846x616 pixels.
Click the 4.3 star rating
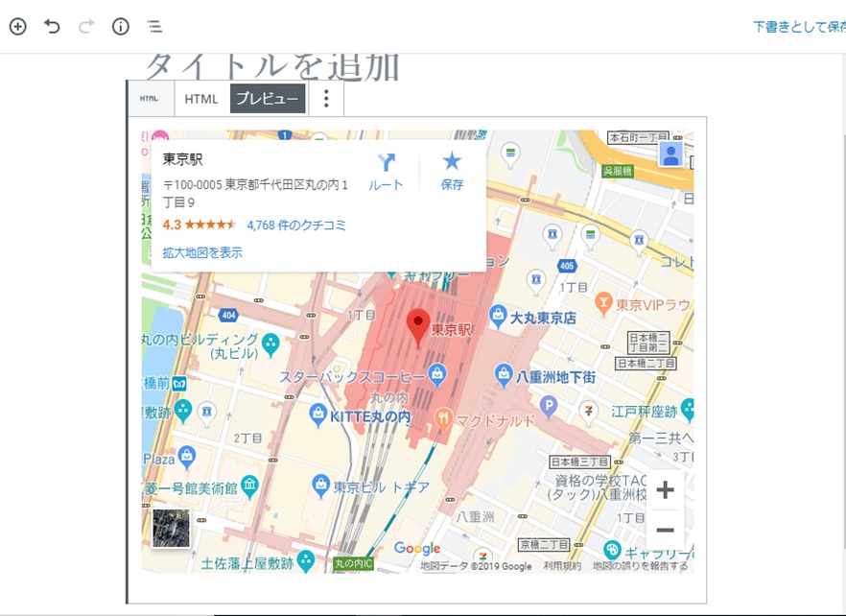coord(200,225)
